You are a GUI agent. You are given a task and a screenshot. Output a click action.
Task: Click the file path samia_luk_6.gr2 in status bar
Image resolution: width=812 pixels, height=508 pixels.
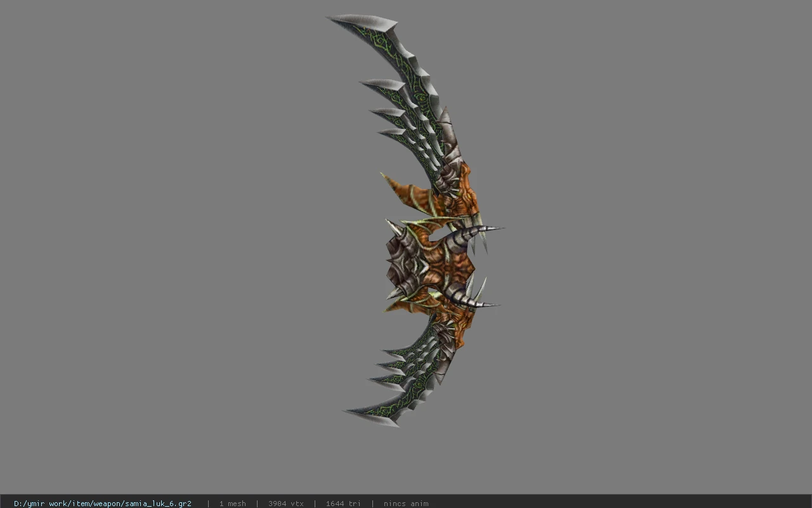(x=103, y=504)
